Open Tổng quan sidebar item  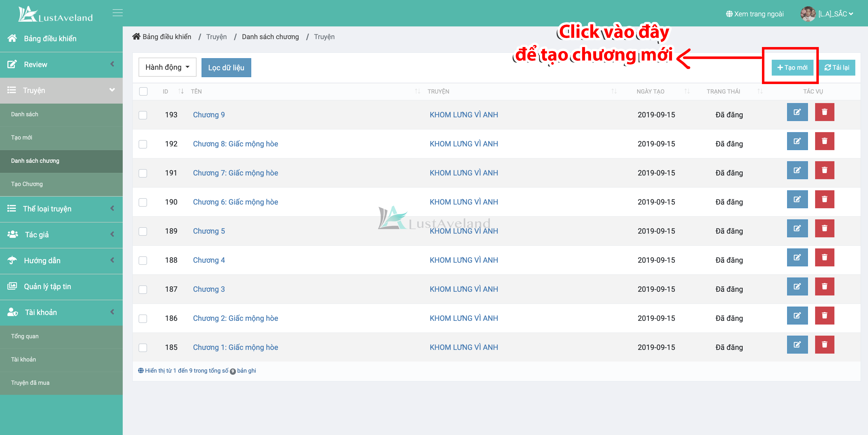point(61,336)
